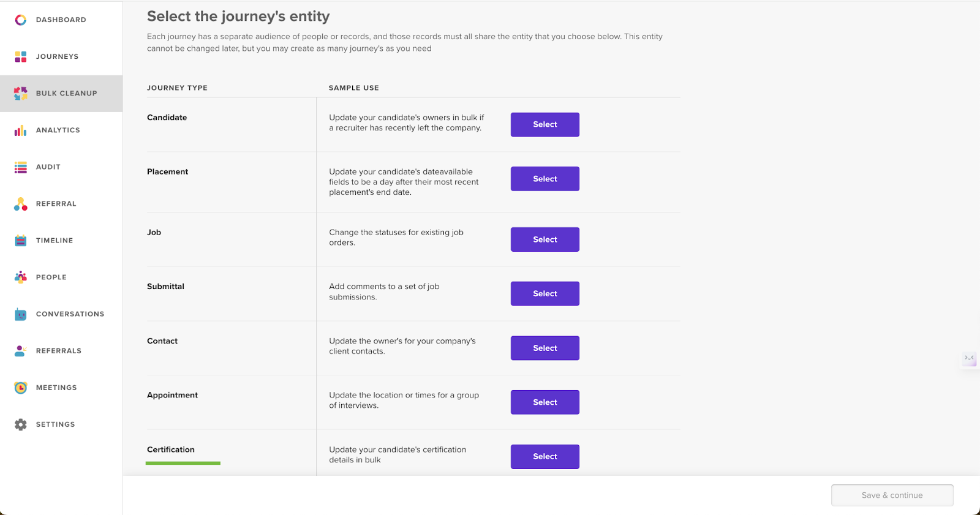Click the Save & continue button
This screenshot has width=980, height=515.
click(892, 495)
